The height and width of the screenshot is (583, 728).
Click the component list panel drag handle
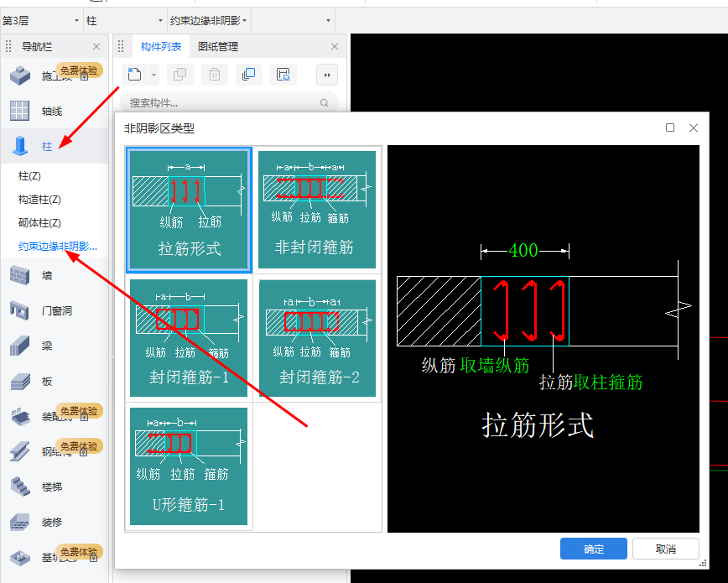(x=121, y=46)
